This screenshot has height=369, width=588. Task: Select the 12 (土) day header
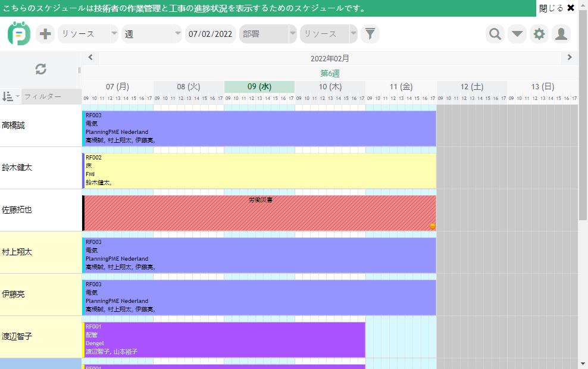[472, 87]
